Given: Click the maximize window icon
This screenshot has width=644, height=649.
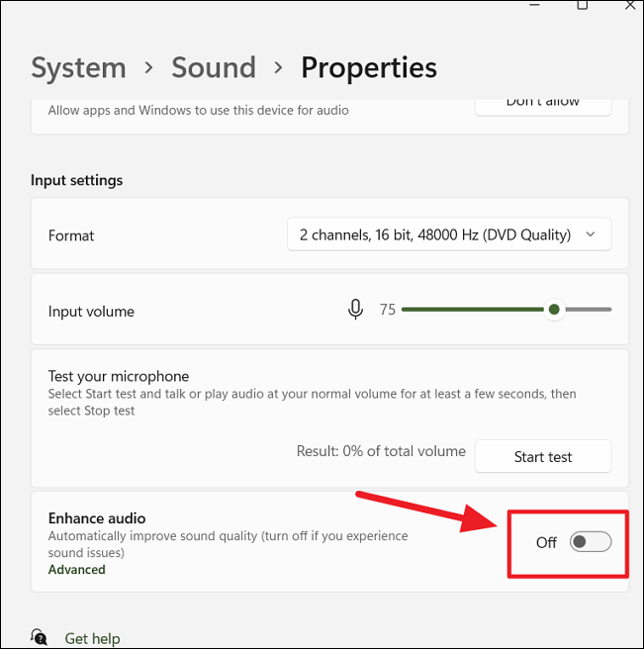Looking at the screenshot, I should pyautogui.click(x=583, y=5).
